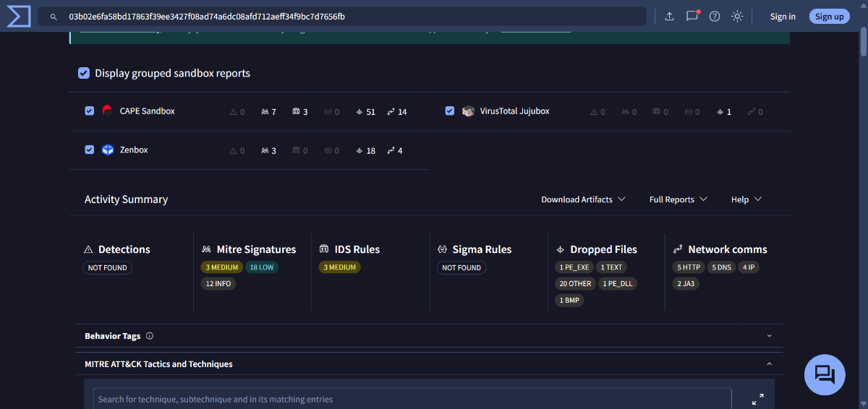Click the Network comms heading icon

(678, 249)
